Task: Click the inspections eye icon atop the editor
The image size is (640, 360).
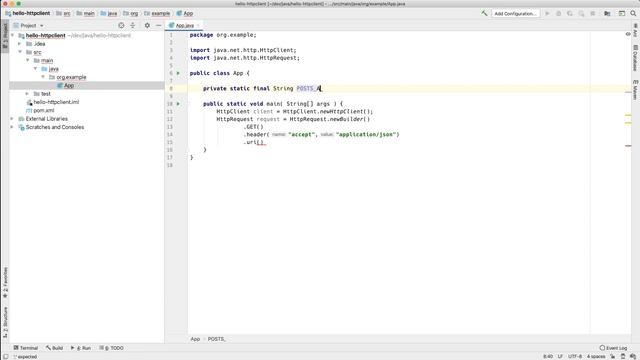Action: pos(628,34)
